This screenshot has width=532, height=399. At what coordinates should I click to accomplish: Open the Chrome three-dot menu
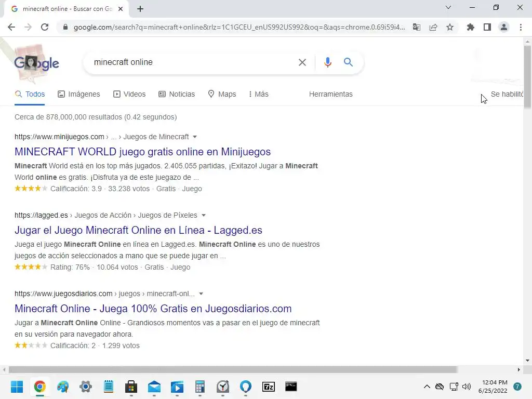click(521, 27)
